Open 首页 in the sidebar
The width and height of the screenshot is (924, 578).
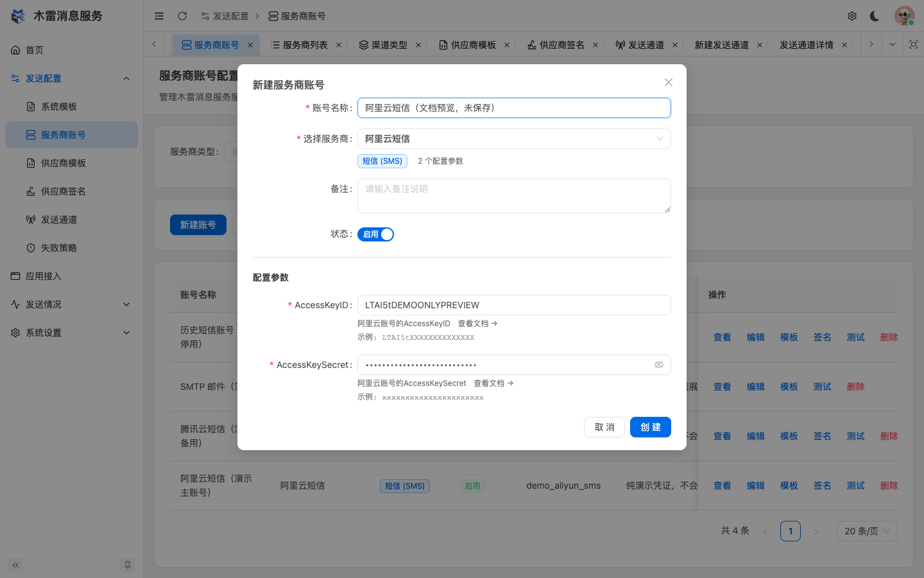point(72,50)
